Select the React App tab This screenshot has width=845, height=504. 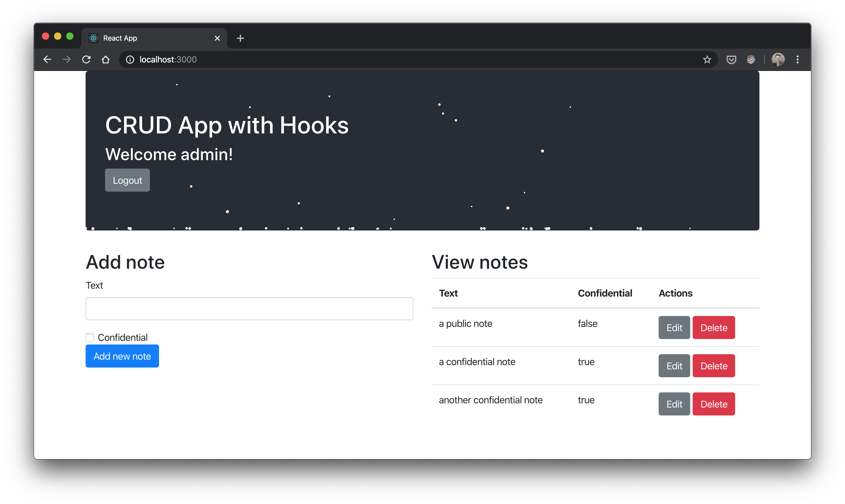(154, 38)
